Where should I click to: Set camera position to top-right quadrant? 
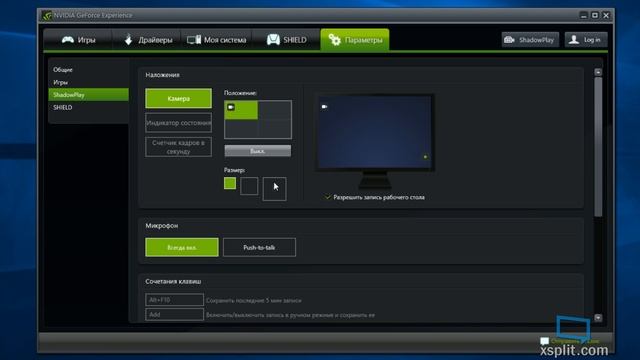[x=275, y=110]
